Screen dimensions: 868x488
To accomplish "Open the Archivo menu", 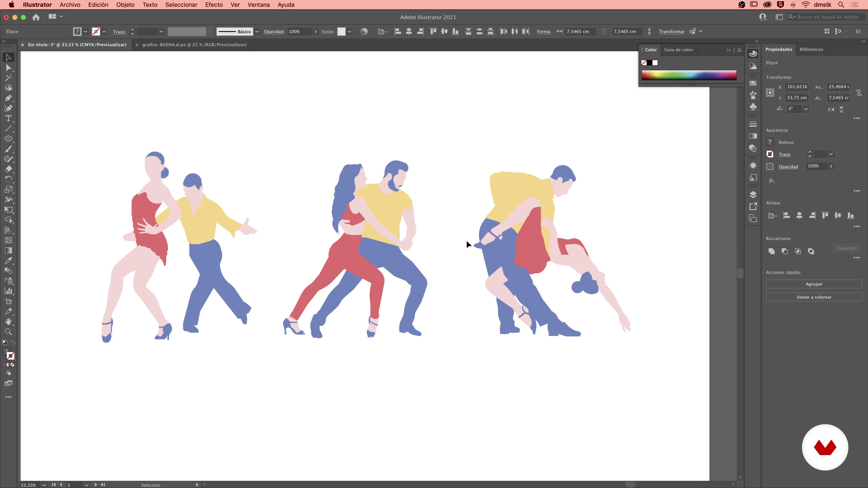I will [x=70, y=5].
